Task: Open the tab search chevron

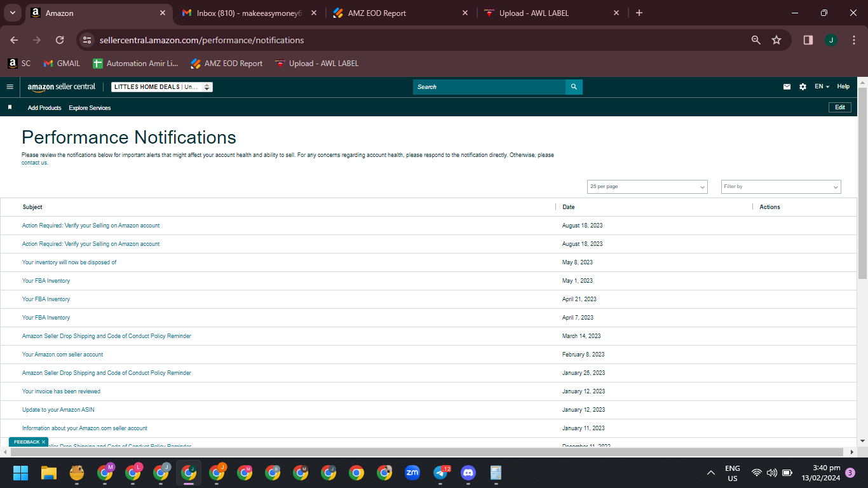Action: pyautogui.click(x=13, y=13)
